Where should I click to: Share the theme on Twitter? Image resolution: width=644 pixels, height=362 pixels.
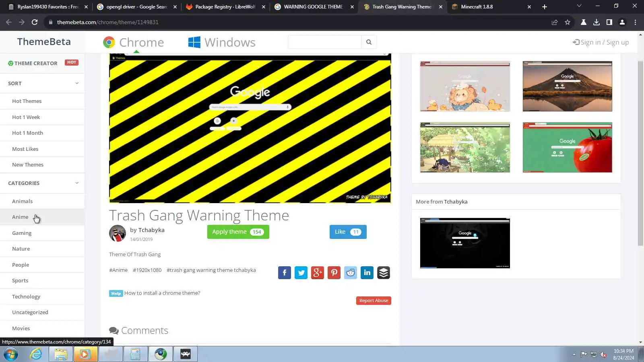pos(301,273)
